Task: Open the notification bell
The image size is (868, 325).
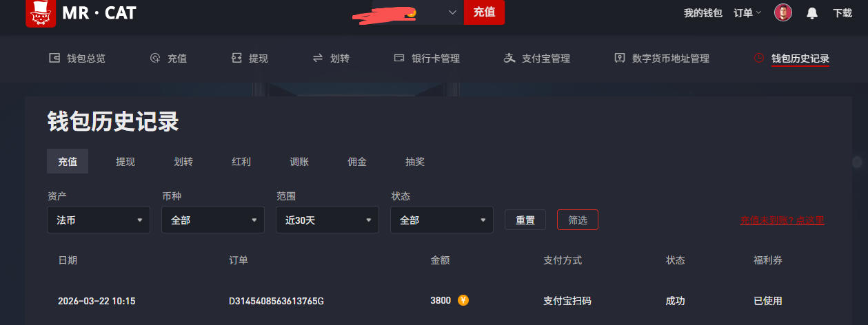Action: click(x=812, y=13)
